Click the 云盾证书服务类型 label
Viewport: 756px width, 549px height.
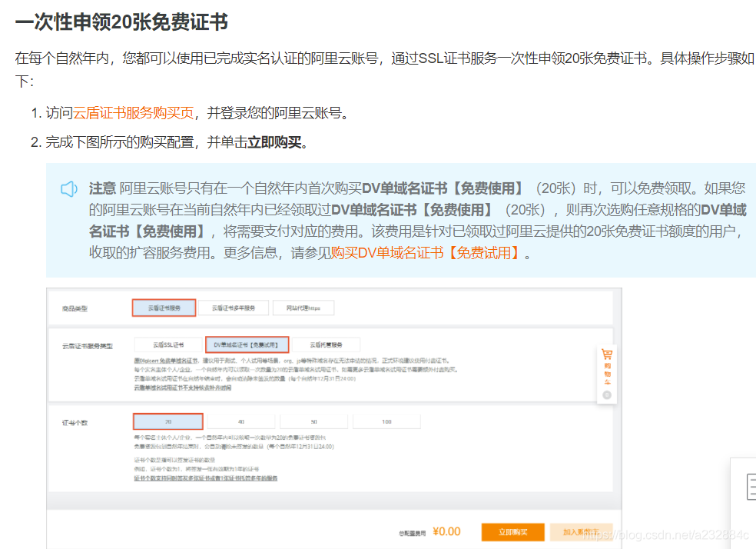pyautogui.click(x=88, y=346)
